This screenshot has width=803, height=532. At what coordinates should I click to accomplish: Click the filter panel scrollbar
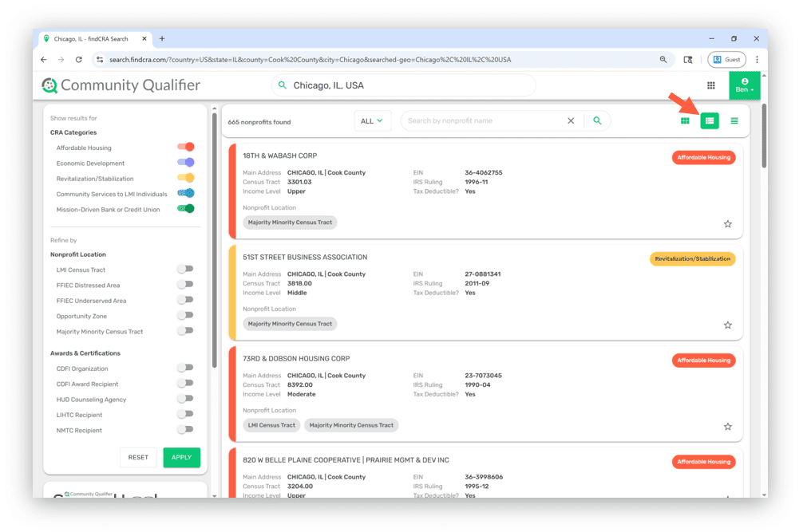(214, 239)
